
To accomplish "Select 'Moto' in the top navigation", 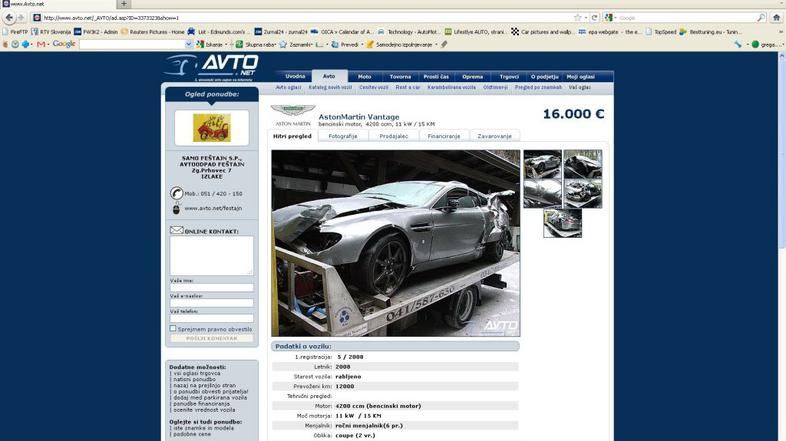I will [x=364, y=76].
